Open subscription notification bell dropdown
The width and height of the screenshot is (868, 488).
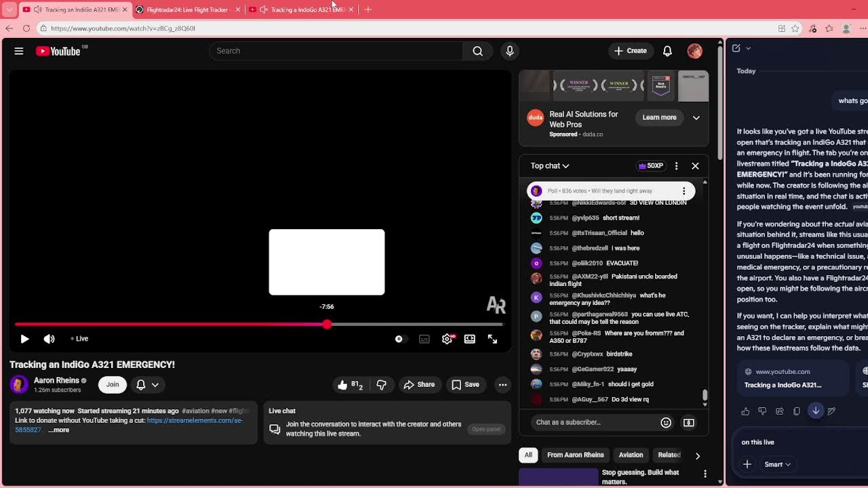click(x=148, y=385)
